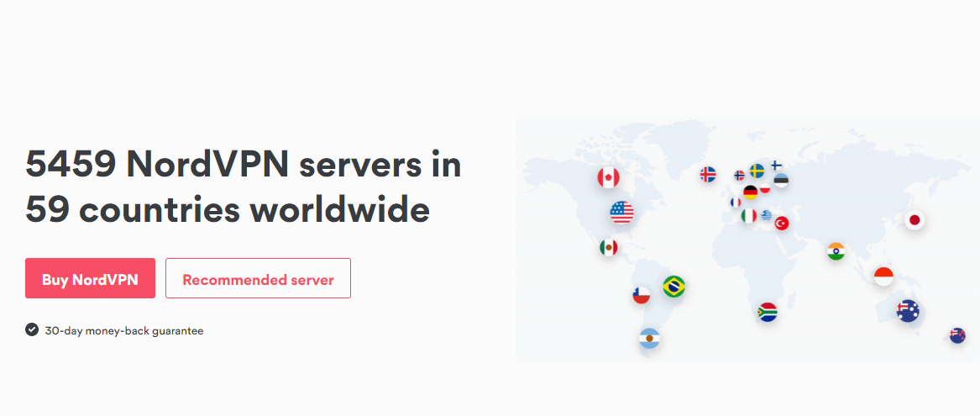Select the Canada flag on the map
The image size is (980, 416).
(608, 177)
